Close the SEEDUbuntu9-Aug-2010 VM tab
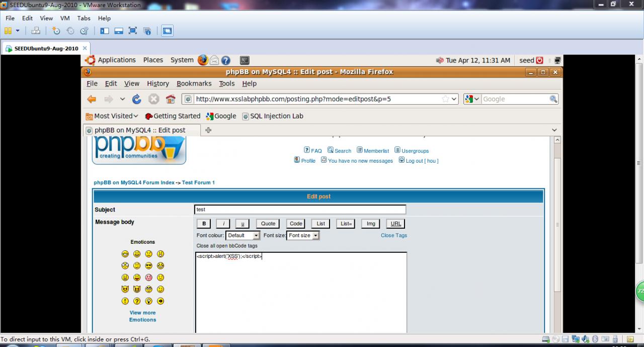 pyautogui.click(x=85, y=48)
